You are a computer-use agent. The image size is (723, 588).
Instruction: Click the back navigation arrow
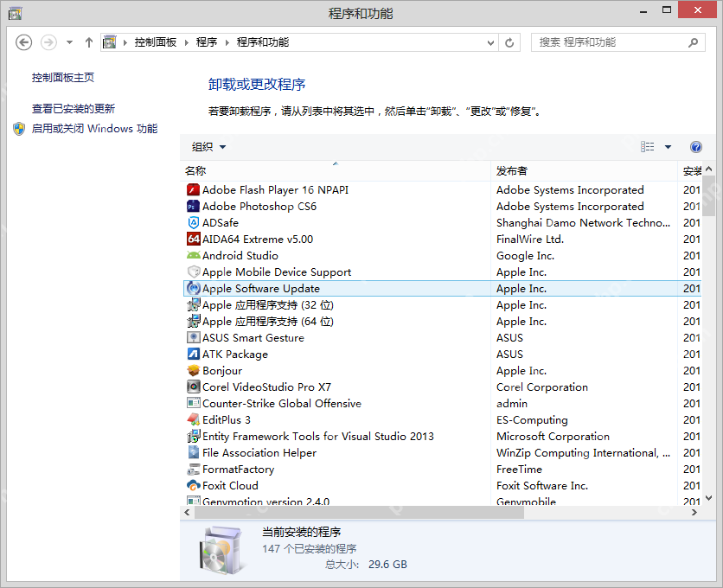tap(23, 41)
